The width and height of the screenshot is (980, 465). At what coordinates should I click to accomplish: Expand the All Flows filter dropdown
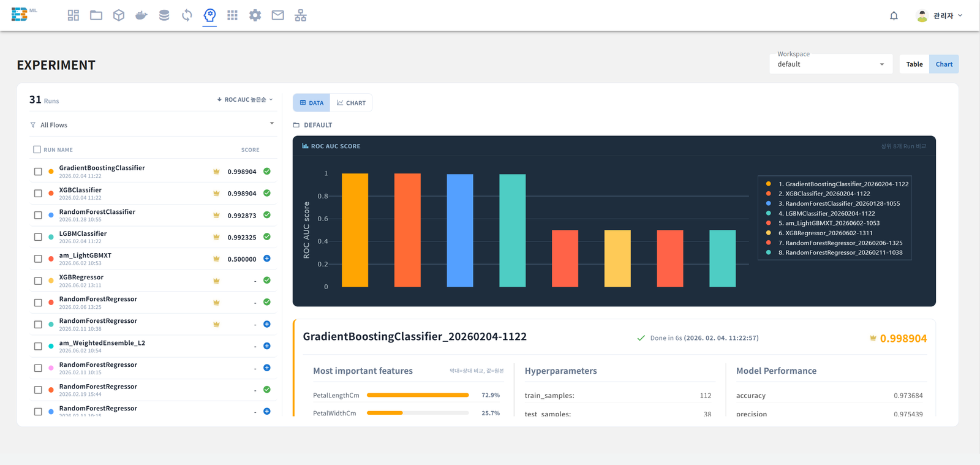(152, 124)
